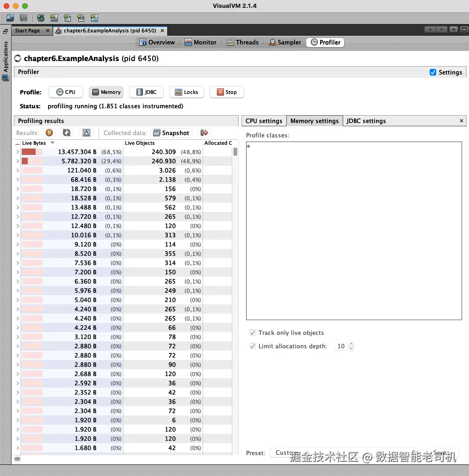Close the chapter6.ExampleAnalysis tab
Screen dimensions: 469x476
162,31
